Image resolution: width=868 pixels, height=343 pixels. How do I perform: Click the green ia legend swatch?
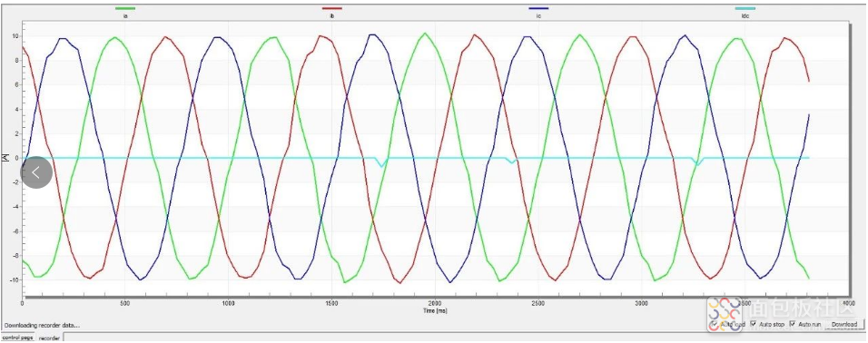click(x=125, y=8)
